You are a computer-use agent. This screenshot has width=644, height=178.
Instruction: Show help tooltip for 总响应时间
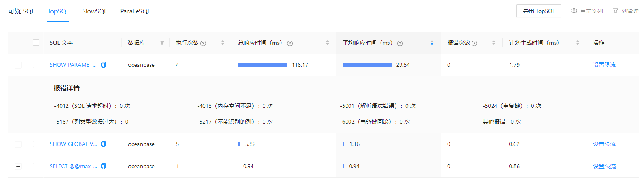[290, 43]
